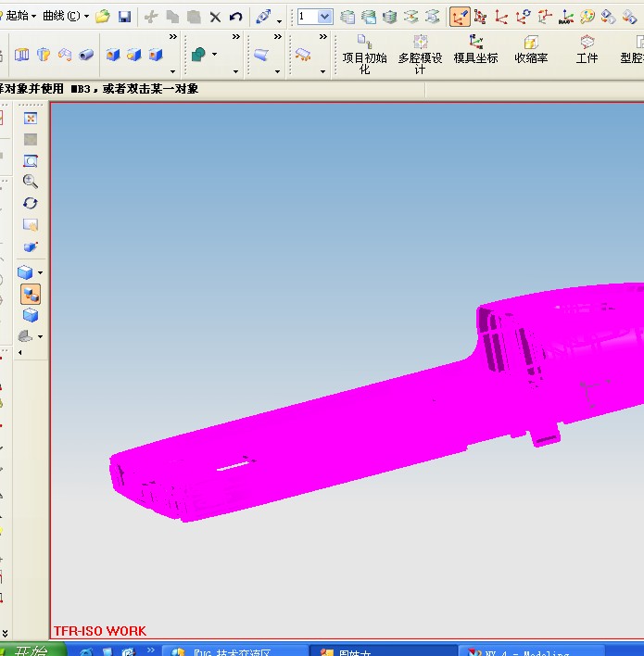
Task: Click the sheet with orange arrows icon
Action: (303, 55)
